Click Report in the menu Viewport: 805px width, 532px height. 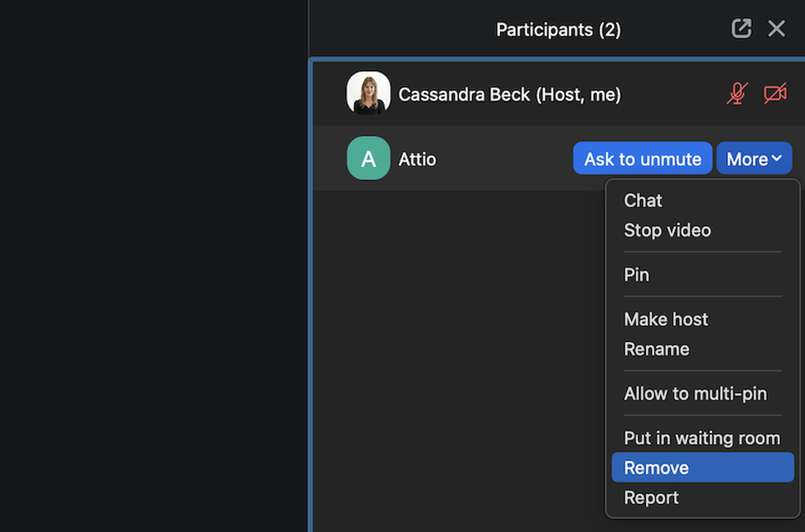(x=651, y=498)
